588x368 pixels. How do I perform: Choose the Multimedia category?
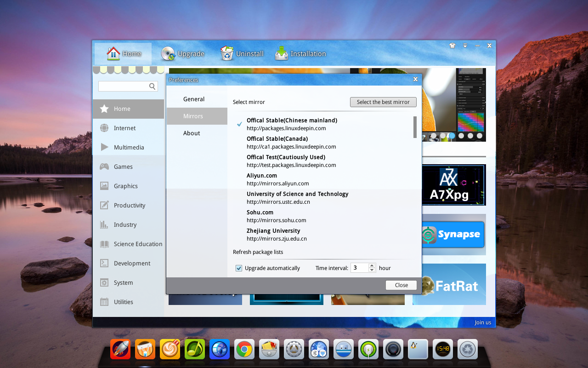click(128, 147)
